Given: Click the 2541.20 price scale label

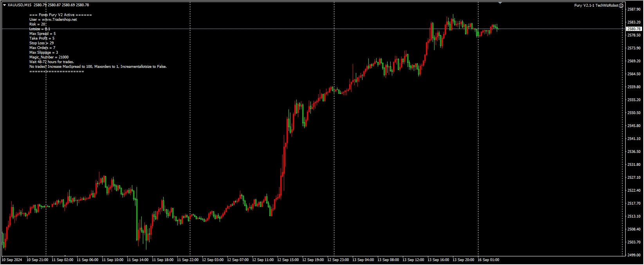Looking at the screenshot, I should pos(634,139).
